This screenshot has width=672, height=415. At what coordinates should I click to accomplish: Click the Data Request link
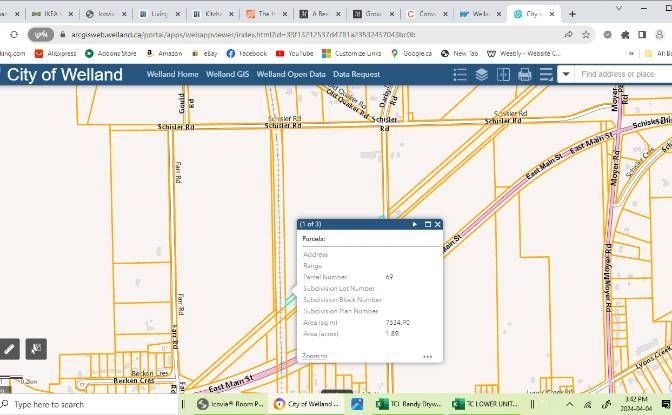pos(357,74)
